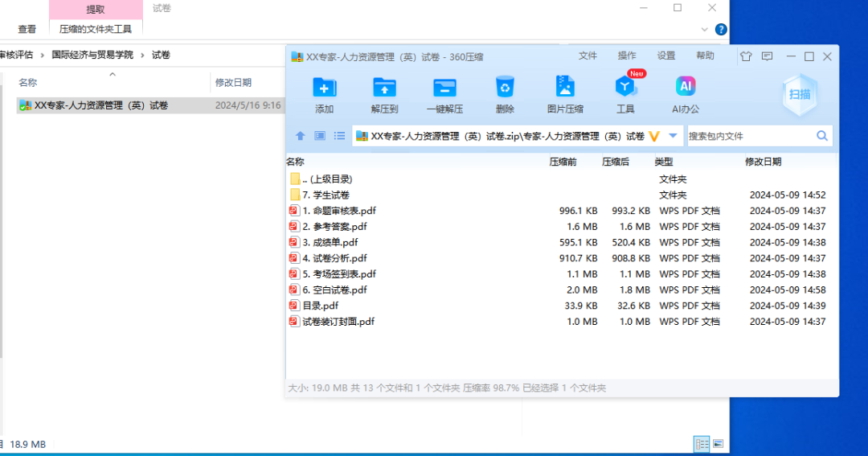Viewport: 868px width, 456px height.
Task: Sort by the 压缩前 column header
Action: tap(563, 162)
